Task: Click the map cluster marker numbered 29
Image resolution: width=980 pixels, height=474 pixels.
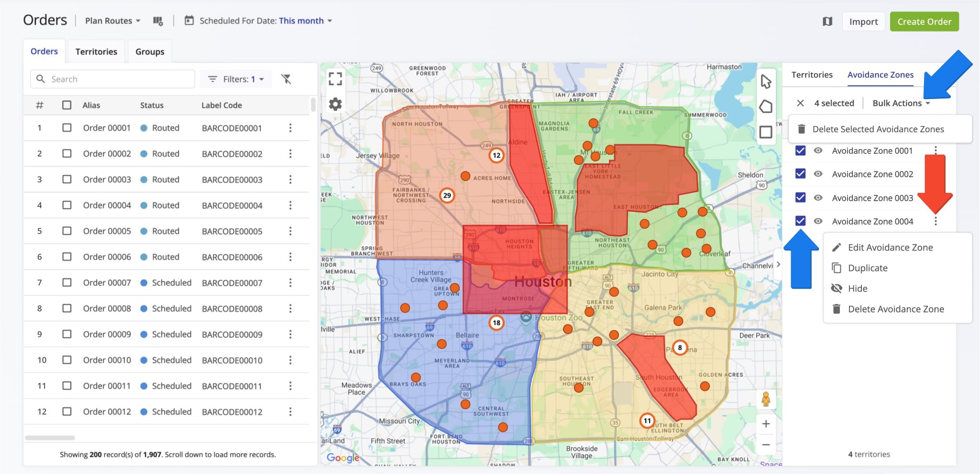Action: [x=447, y=195]
